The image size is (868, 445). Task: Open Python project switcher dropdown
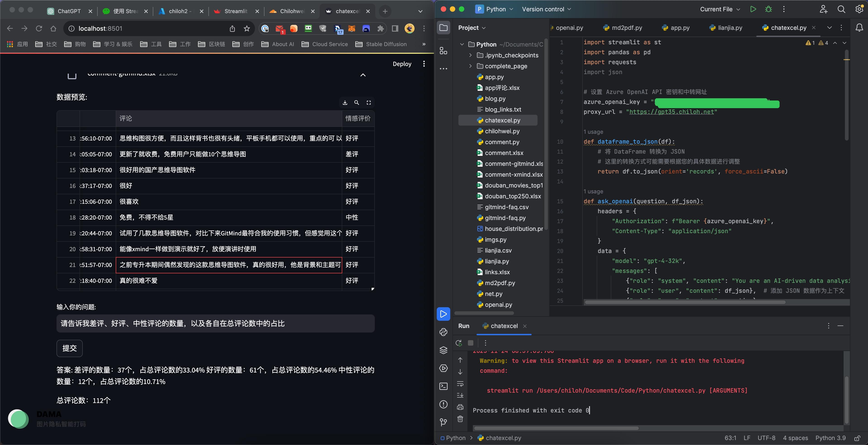(494, 9)
